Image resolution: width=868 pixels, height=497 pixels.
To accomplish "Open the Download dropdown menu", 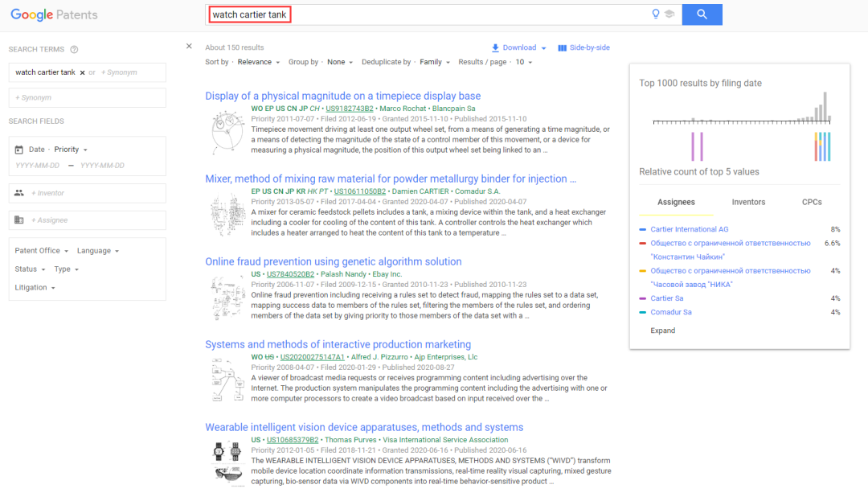I will [x=519, y=47].
